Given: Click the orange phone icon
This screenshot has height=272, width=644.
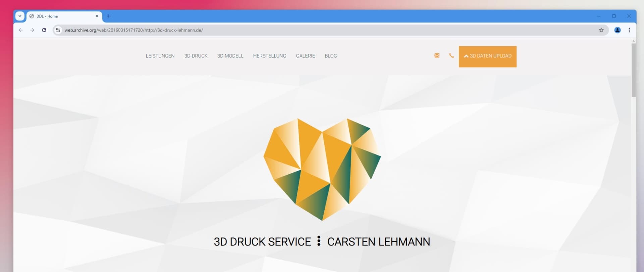Looking at the screenshot, I should point(451,55).
